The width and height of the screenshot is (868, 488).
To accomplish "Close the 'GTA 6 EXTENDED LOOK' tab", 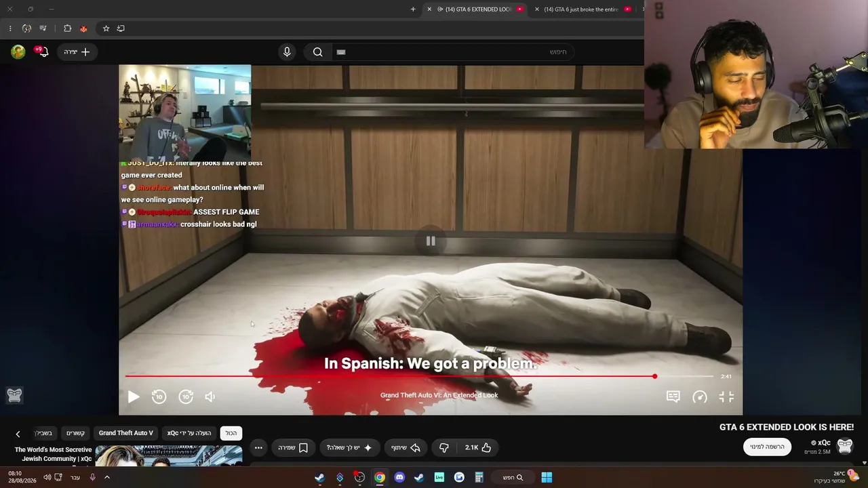I will coord(429,9).
